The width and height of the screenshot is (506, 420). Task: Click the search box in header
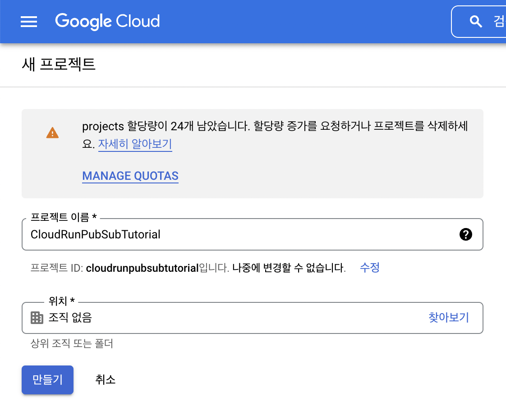pos(478,22)
